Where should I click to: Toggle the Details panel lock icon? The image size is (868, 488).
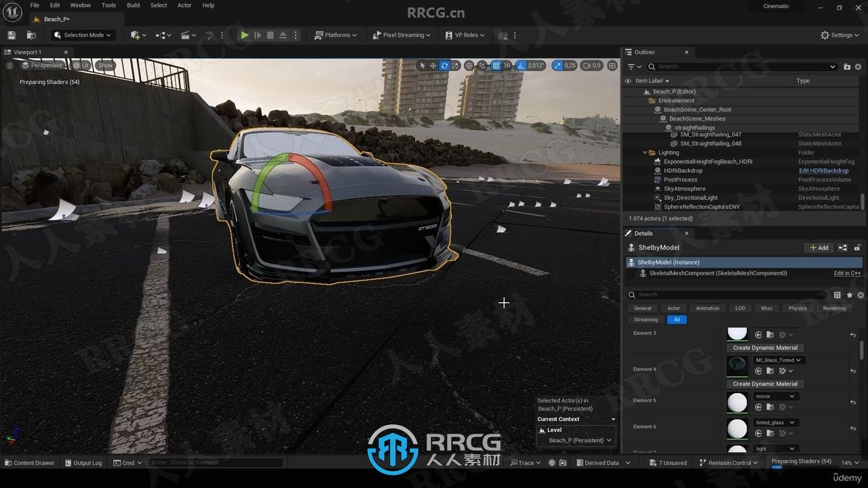click(x=857, y=248)
